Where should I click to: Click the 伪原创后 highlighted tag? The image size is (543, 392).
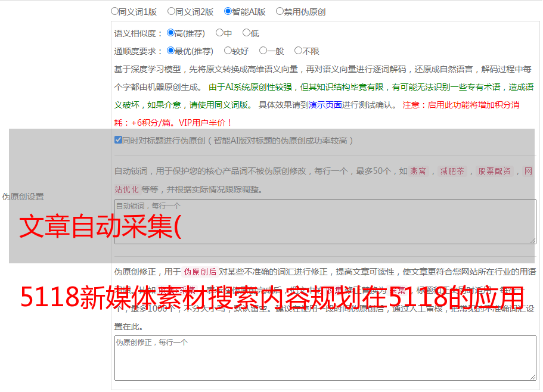tap(200, 272)
